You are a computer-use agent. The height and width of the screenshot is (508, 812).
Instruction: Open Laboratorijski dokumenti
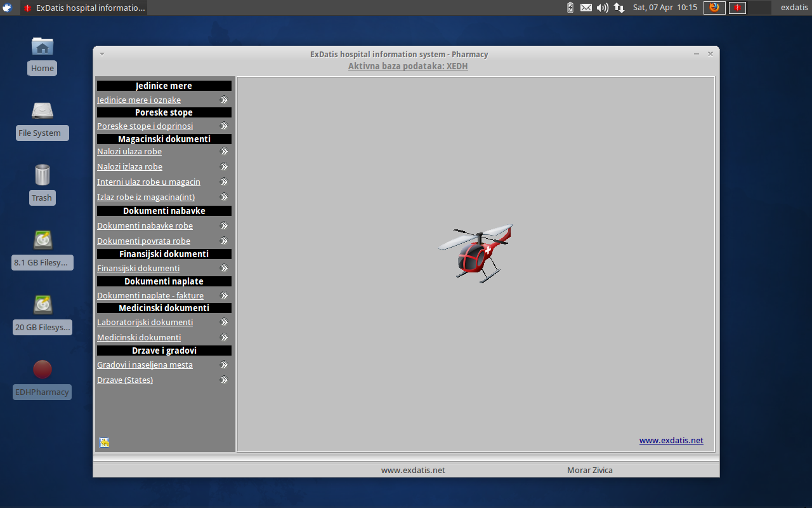click(145, 322)
